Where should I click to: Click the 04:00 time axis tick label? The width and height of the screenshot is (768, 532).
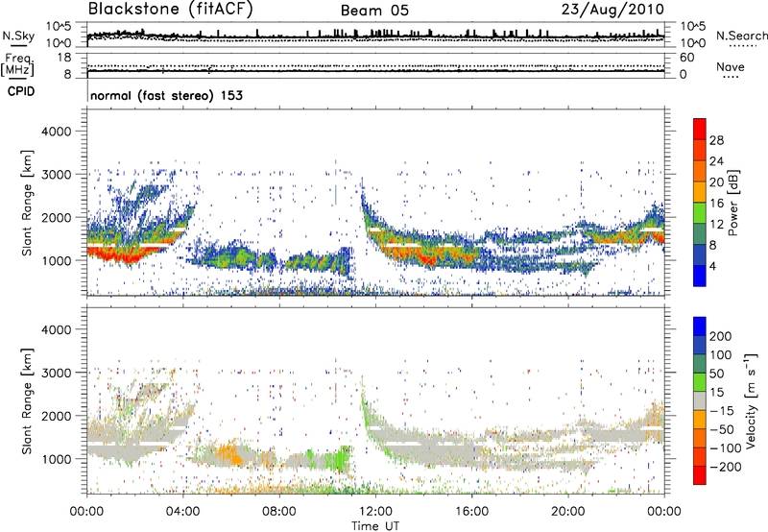(183, 510)
